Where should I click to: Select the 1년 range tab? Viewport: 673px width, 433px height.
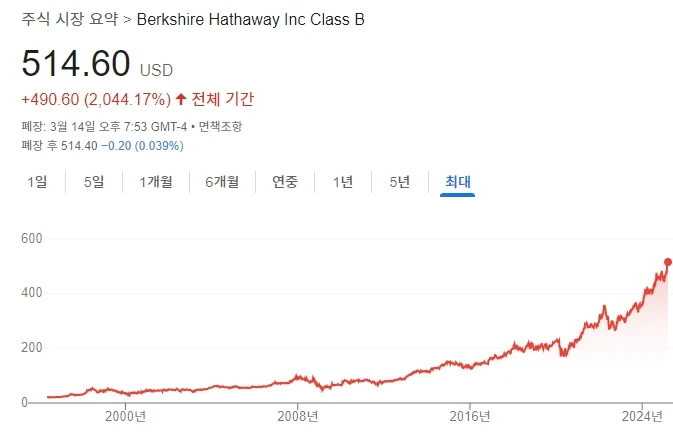pyautogui.click(x=343, y=181)
